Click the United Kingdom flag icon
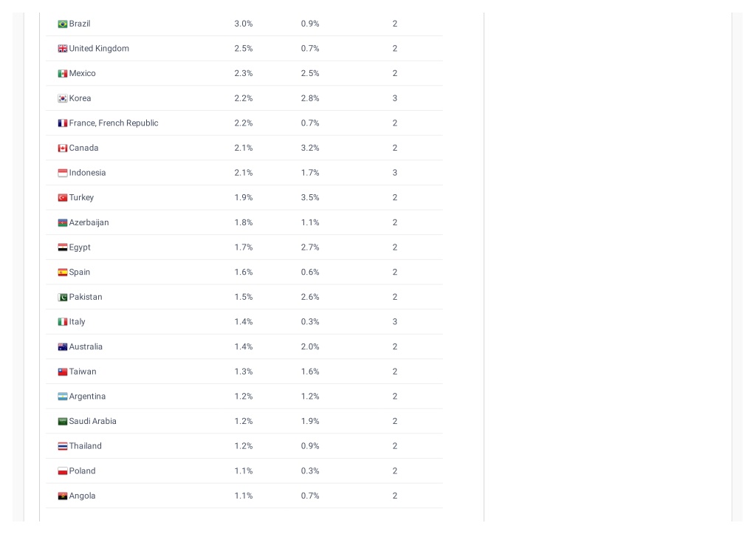 63,49
